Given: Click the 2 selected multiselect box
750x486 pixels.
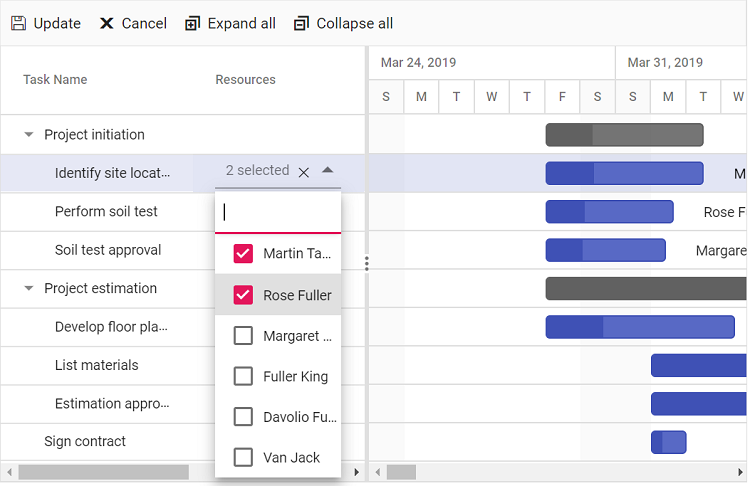Looking at the screenshot, I should [278, 171].
